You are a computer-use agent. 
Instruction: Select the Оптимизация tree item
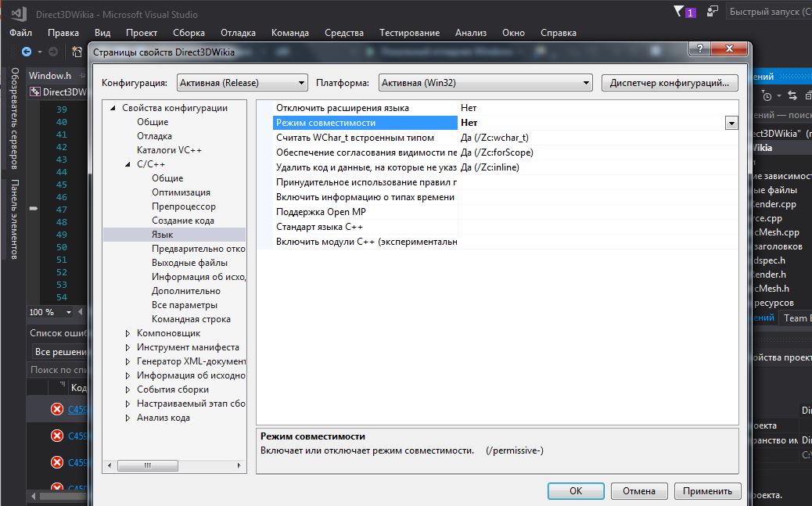pyautogui.click(x=181, y=192)
